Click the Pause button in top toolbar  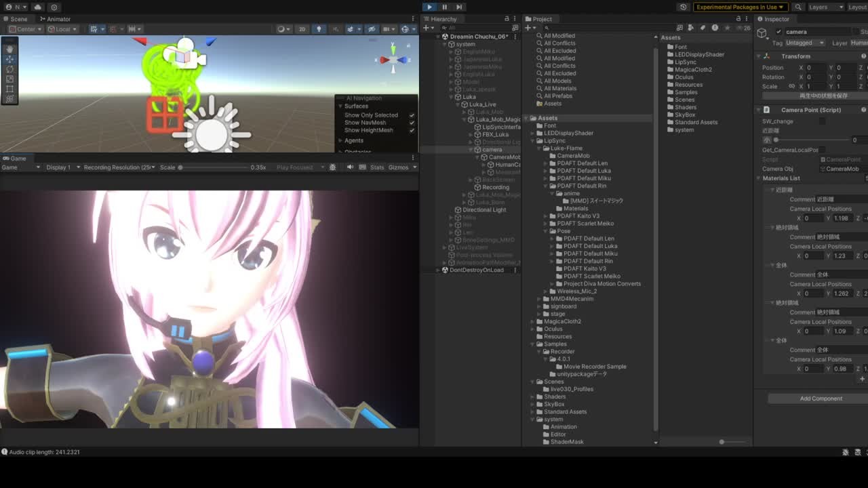click(444, 7)
